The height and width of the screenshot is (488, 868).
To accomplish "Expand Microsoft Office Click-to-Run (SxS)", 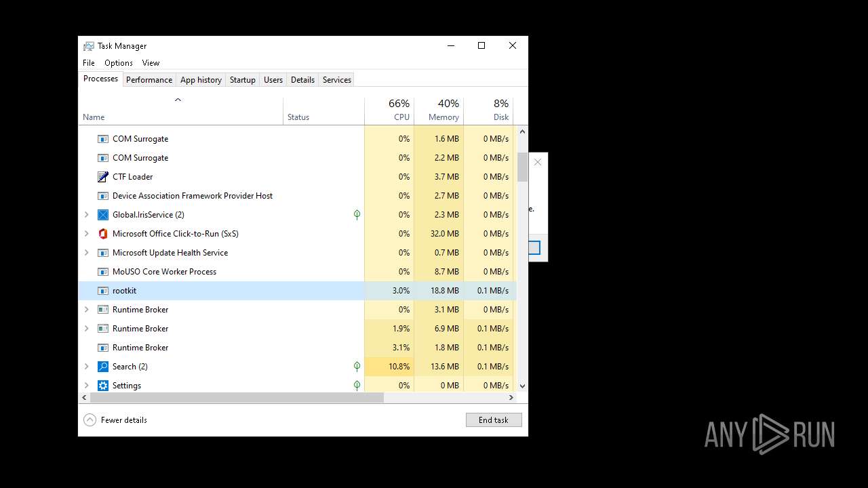I will [x=86, y=234].
